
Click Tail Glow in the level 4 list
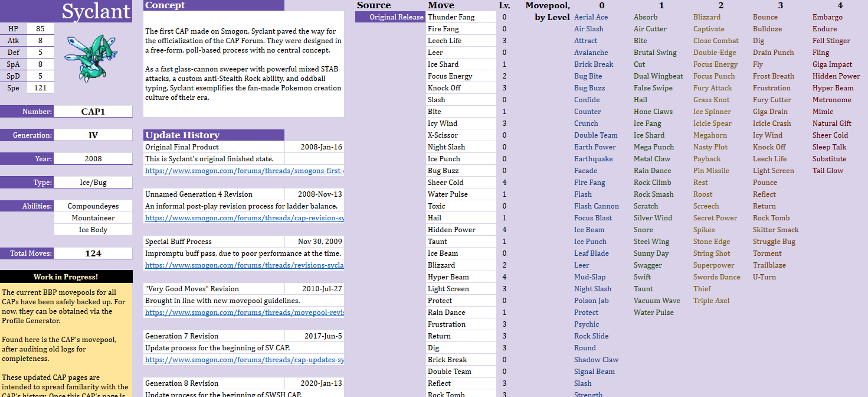coord(828,171)
